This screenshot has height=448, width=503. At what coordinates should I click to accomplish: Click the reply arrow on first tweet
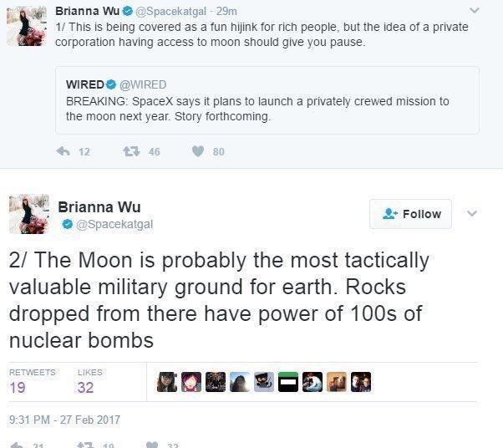[x=64, y=151]
